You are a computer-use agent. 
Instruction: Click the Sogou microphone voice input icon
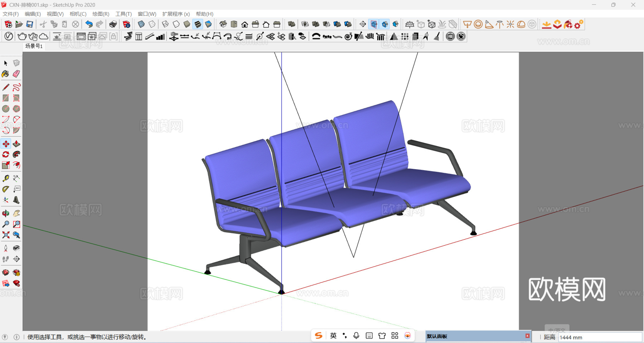[356, 335]
